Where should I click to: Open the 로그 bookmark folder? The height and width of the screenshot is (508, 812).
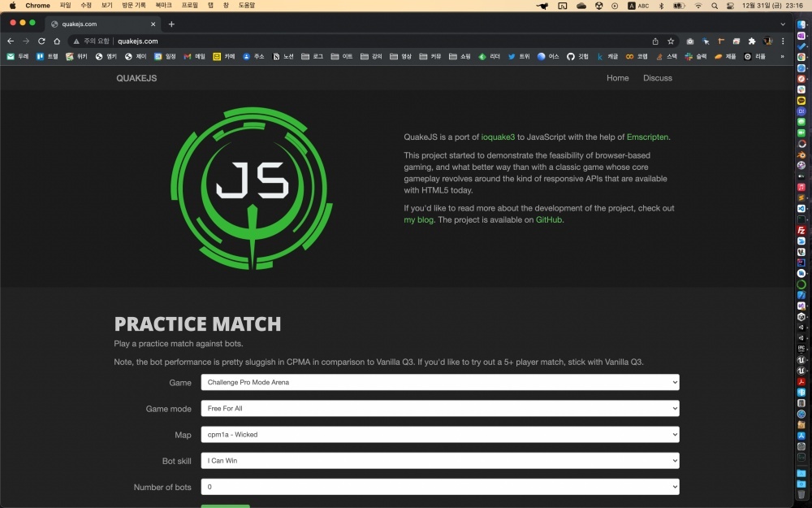pyautogui.click(x=313, y=57)
